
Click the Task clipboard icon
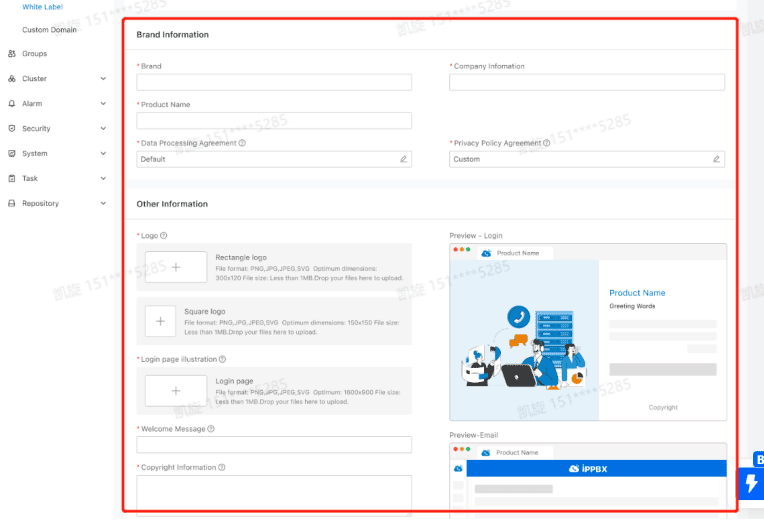click(x=12, y=178)
